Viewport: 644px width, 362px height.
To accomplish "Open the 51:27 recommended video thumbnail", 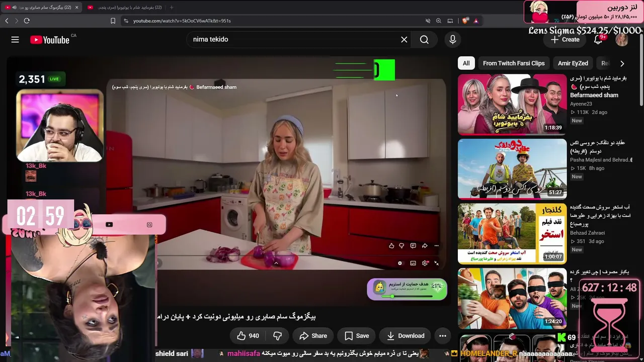I will (512, 169).
